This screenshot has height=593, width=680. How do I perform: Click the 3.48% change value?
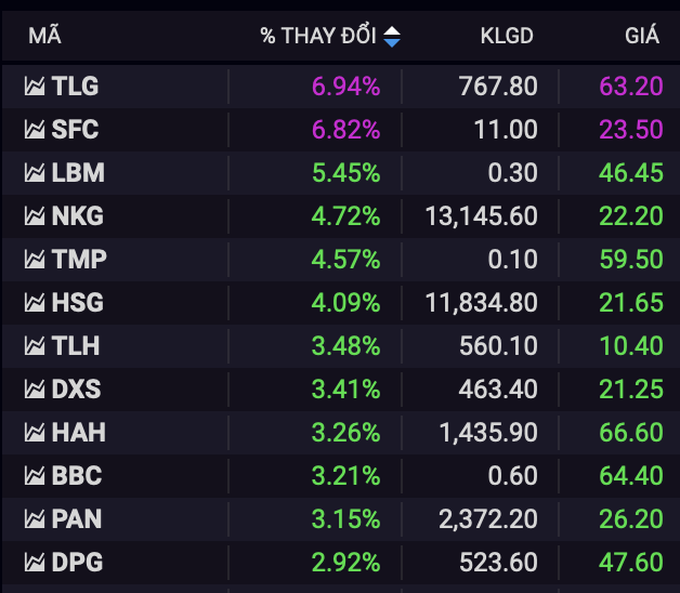(x=346, y=346)
